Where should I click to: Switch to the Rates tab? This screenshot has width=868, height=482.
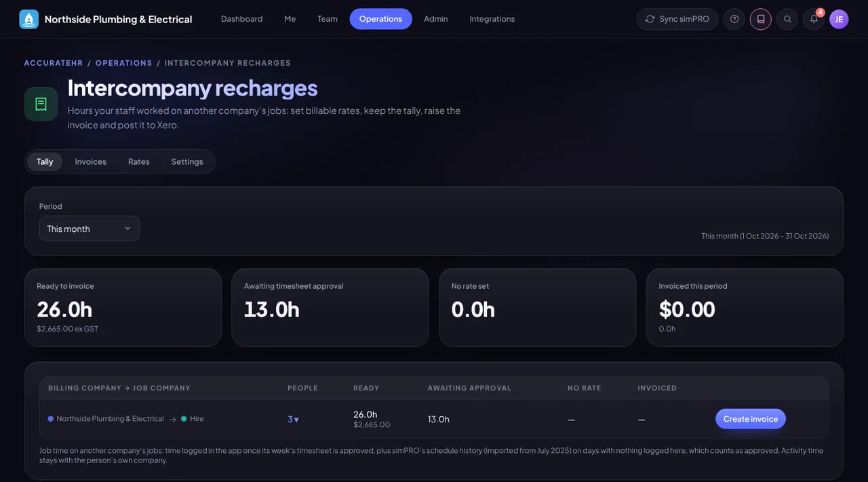tap(139, 162)
